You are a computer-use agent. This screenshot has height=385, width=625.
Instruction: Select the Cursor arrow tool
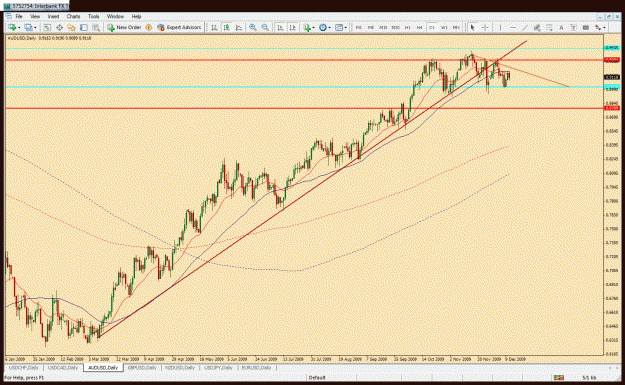coord(473,28)
